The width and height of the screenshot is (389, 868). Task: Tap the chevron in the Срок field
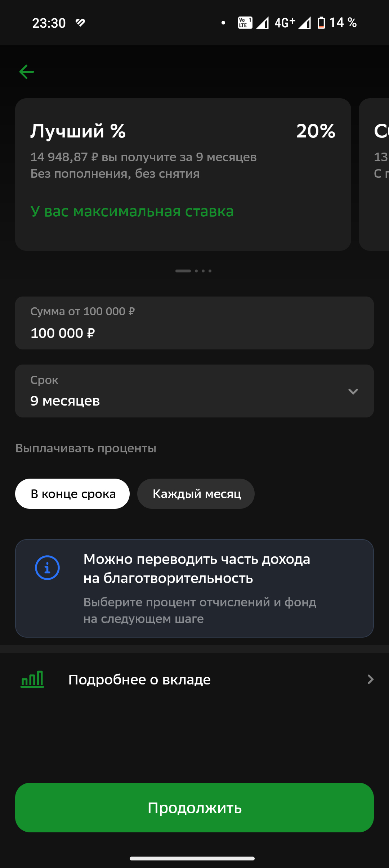[x=353, y=392]
